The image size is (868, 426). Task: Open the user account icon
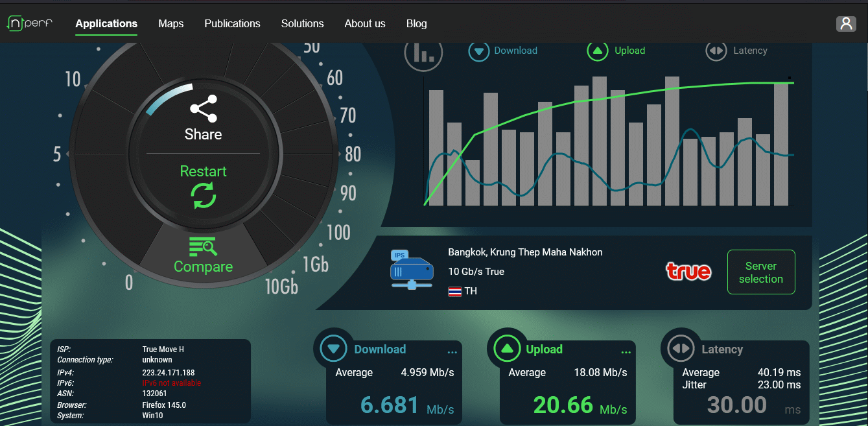click(846, 23)
